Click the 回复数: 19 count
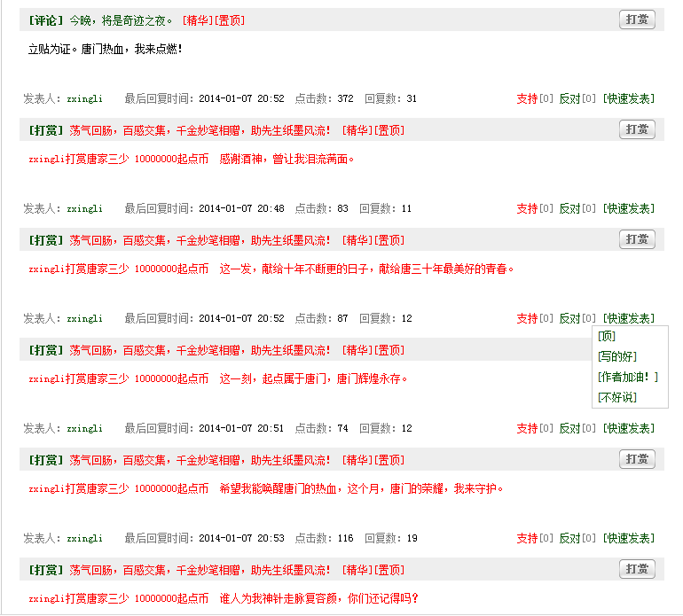The image size is (683, 616). (390, 539)
